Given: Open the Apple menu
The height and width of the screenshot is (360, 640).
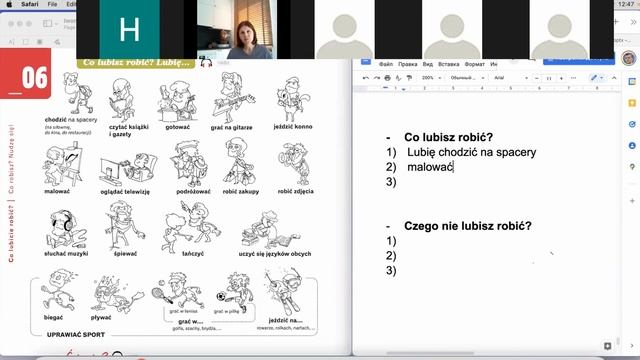Looking at the screenshot, I should coord(9,4).
